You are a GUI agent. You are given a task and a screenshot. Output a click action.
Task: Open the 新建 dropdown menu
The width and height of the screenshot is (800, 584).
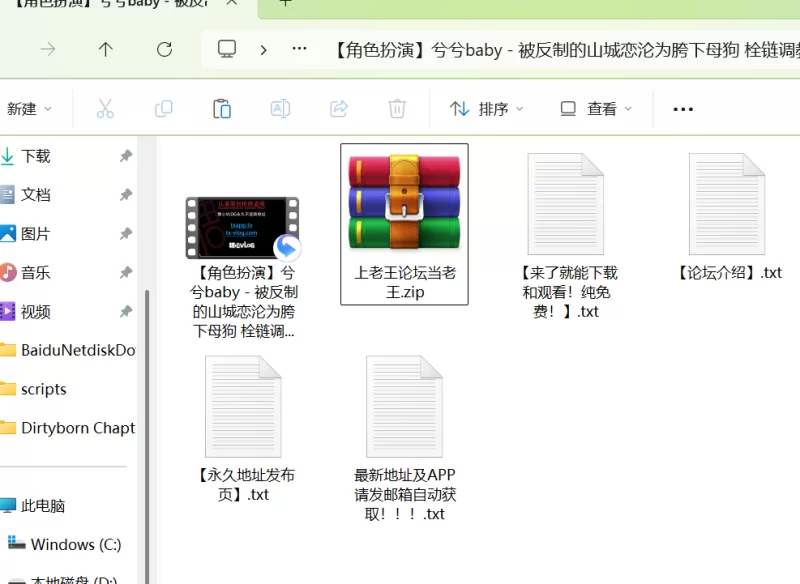point(28,109)
